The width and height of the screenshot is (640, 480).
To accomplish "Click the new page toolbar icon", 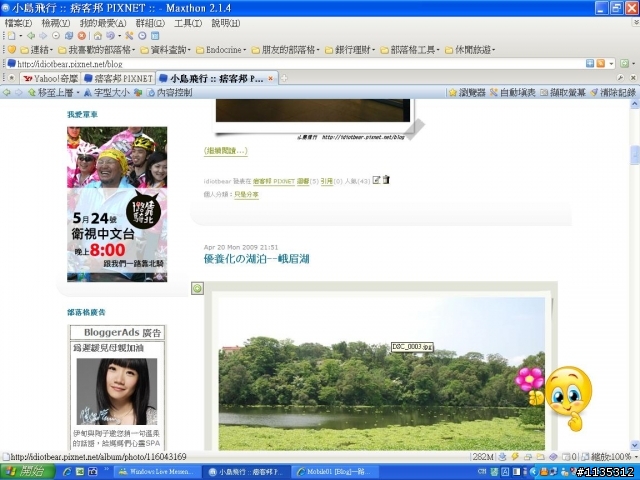I will (12, 36).
